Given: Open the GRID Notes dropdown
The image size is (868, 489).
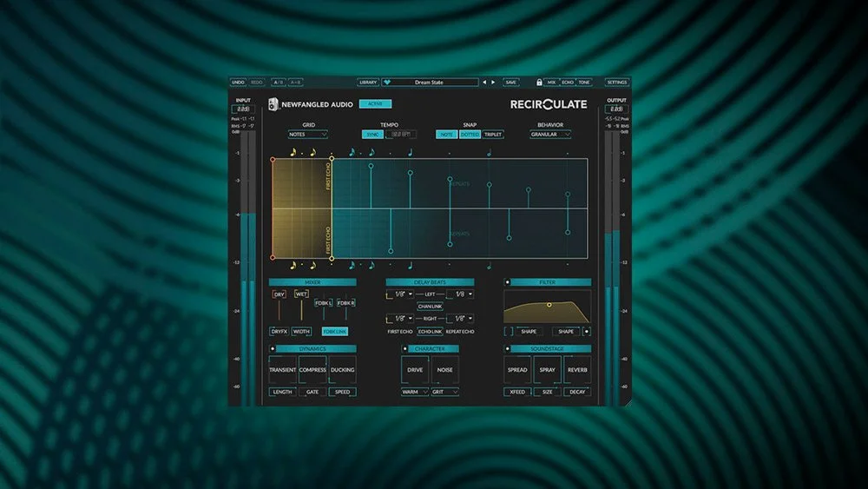Looking at the screenshot, I should [x=308, y=135].
